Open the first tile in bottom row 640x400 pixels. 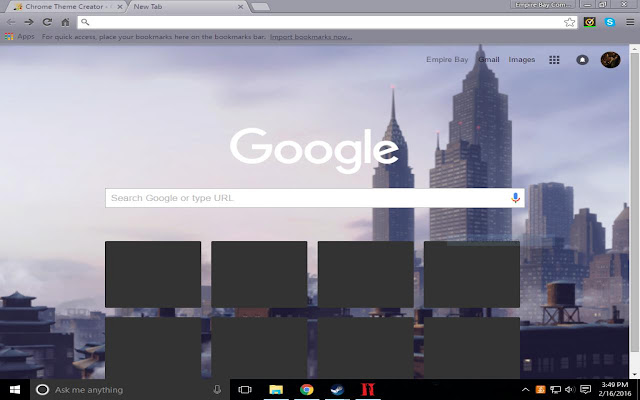(153, 348)
